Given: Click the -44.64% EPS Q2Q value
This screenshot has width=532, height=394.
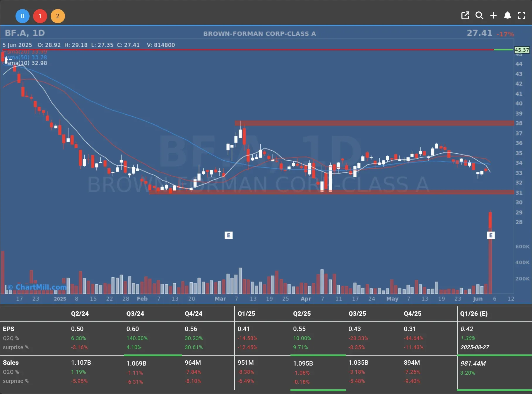Looking at the screenshot, I should coord(414,338).
